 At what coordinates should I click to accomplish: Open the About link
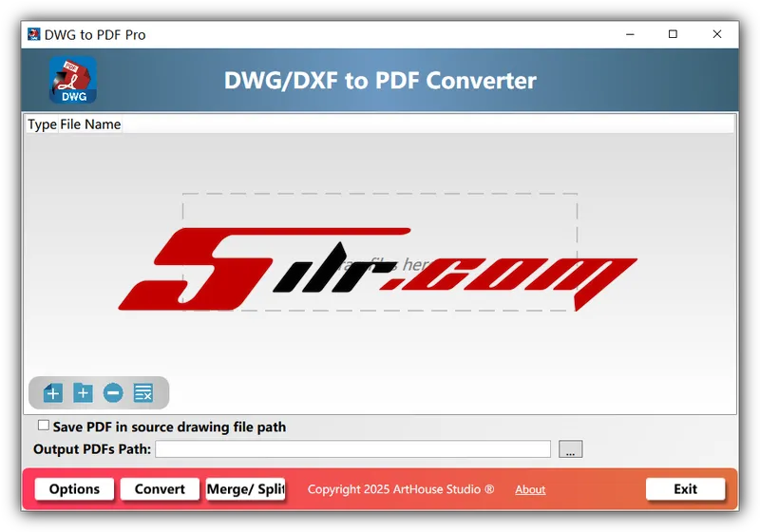(530, 489)
